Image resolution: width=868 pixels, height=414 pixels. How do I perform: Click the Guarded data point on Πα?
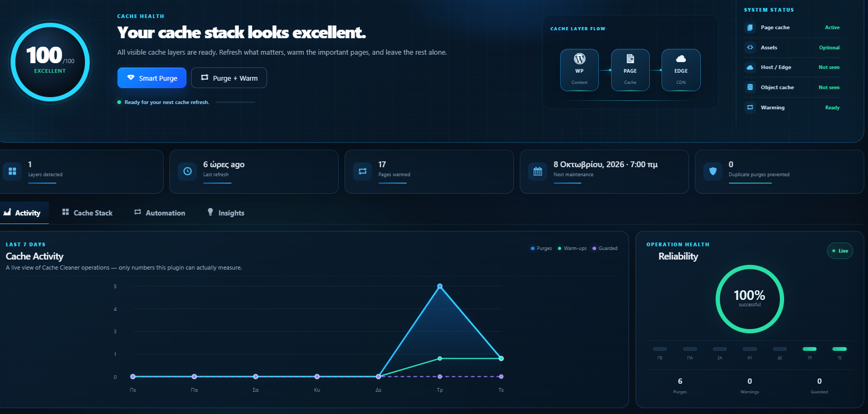pyautogui.click(x=194, y=377)
